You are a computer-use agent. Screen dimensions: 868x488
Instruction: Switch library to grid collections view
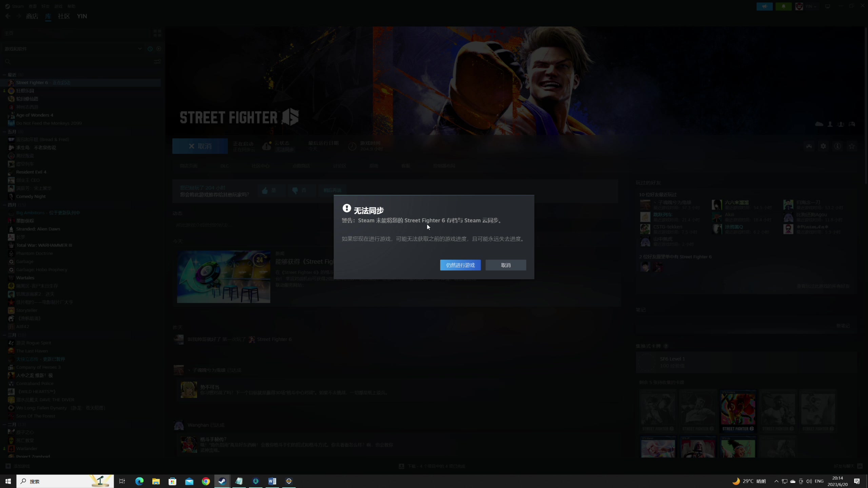157,33
